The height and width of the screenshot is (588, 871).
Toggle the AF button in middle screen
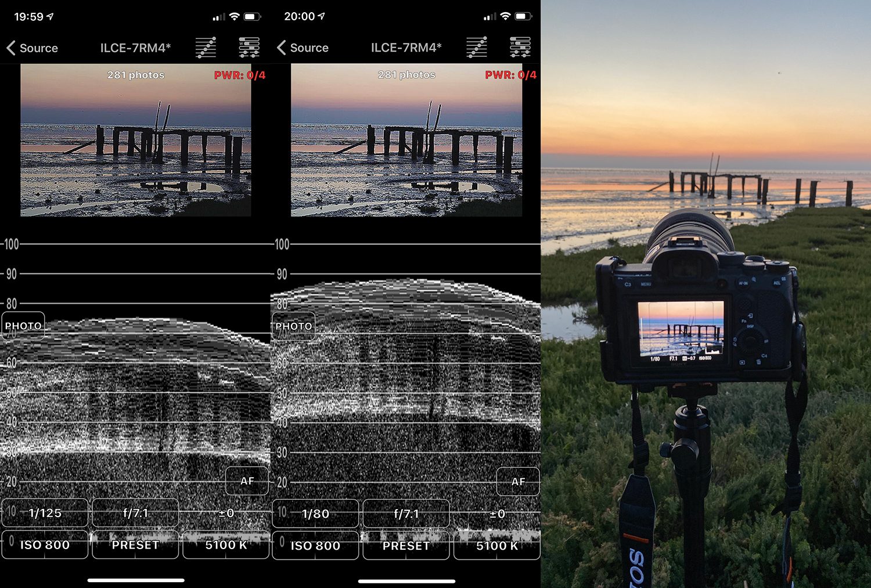pos(518,481)
